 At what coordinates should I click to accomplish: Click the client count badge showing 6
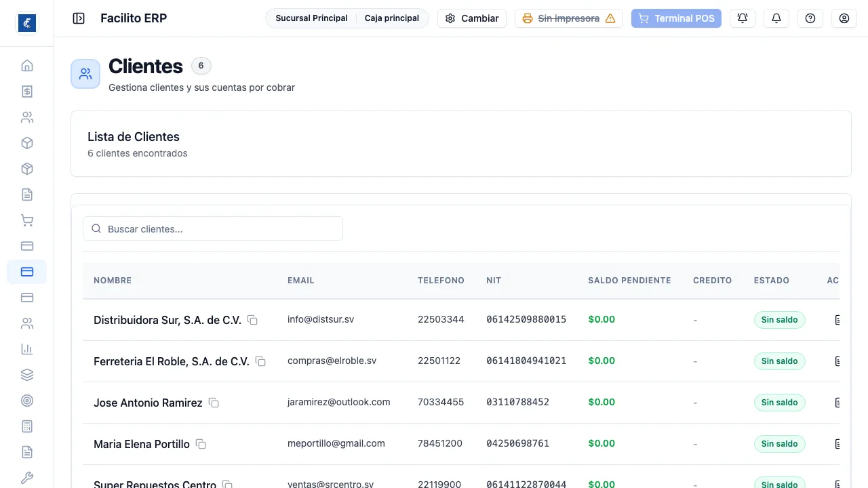(201, 66)
